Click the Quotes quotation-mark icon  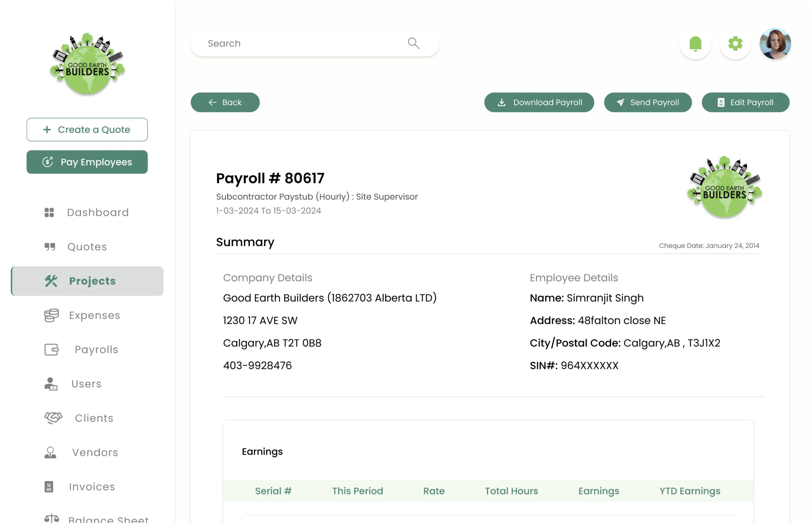click(x=50, y=247)
